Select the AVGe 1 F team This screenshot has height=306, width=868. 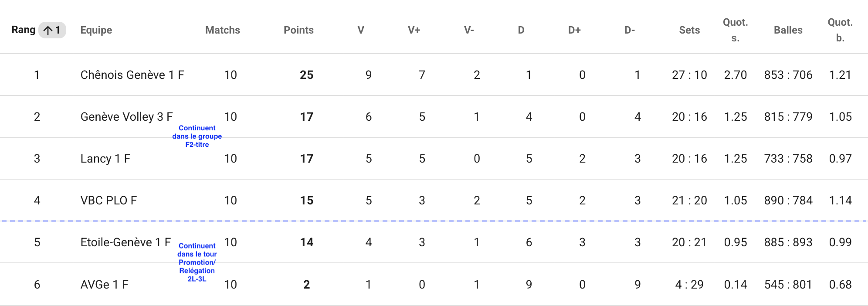(x=105, y=285)
